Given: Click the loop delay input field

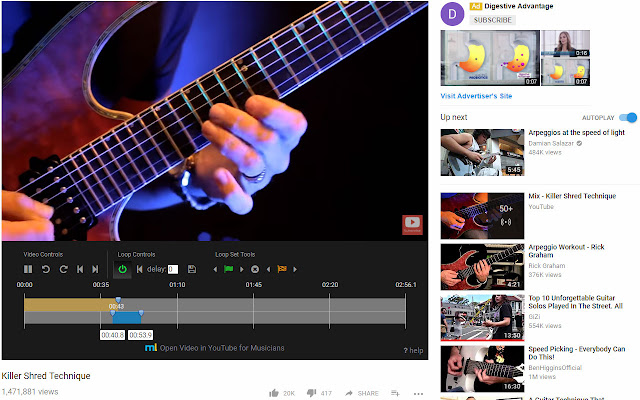Looking at the screenshot, I should (x=173, y=269).
